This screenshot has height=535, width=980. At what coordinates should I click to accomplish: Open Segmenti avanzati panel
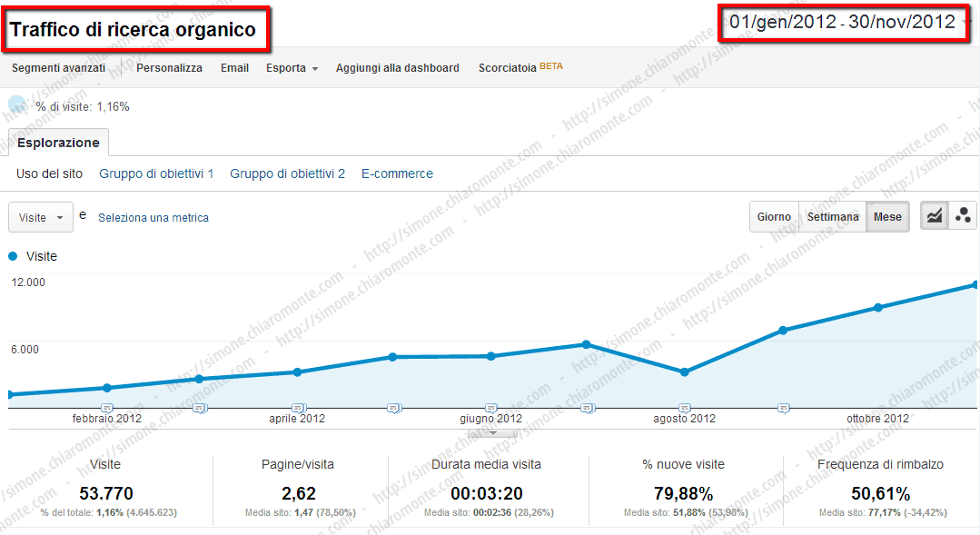point(58,68)
